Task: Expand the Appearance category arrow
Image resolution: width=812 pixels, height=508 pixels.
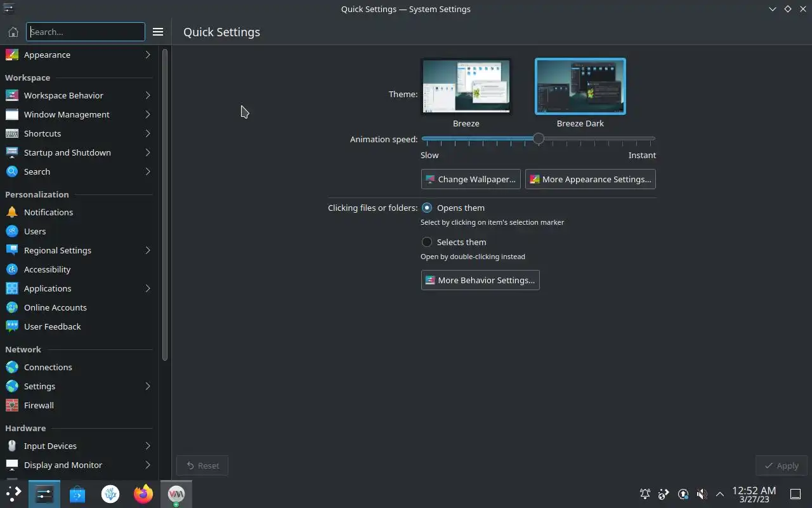Action: (148, 55)
